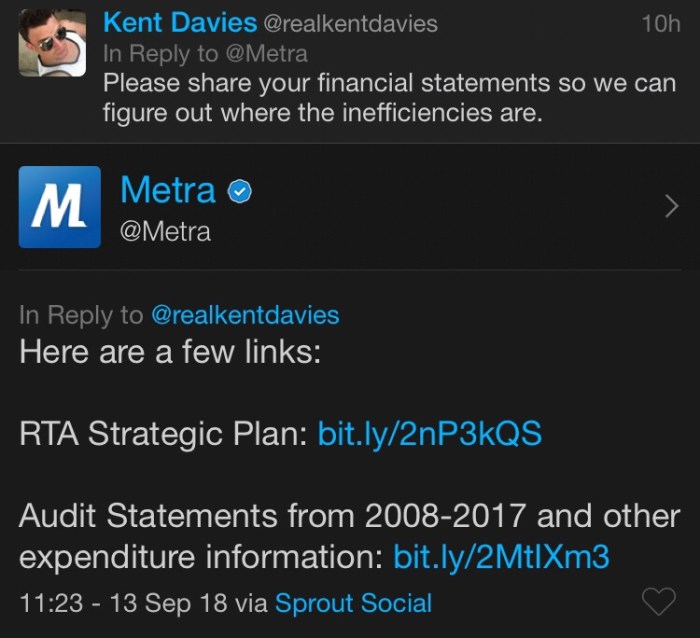Tap the 10h timestamp on Kent's tweet
Viewport: 700px width, 638px height.
[x=660, y=24]
